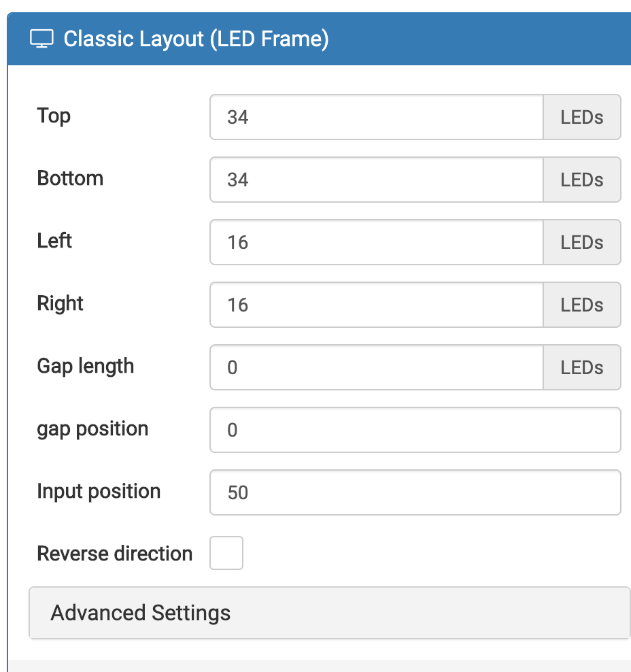Click the Top LEDs input field
Viewport: 631px width, 672px height.
(377, 117)
